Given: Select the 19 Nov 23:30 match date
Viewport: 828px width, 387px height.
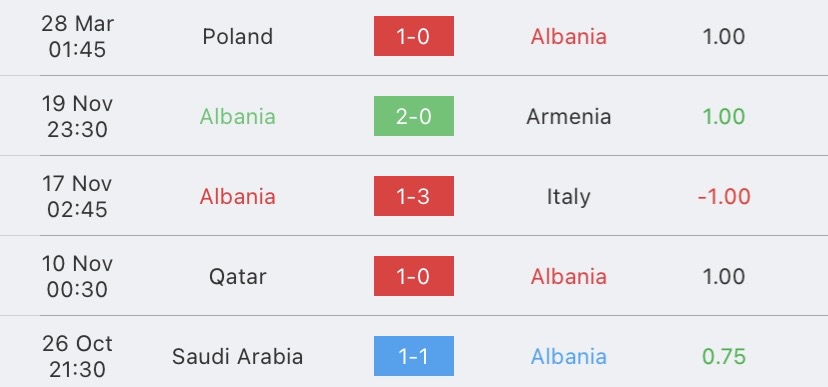Looking at the screenshot, I should click(x=78, y=116).
